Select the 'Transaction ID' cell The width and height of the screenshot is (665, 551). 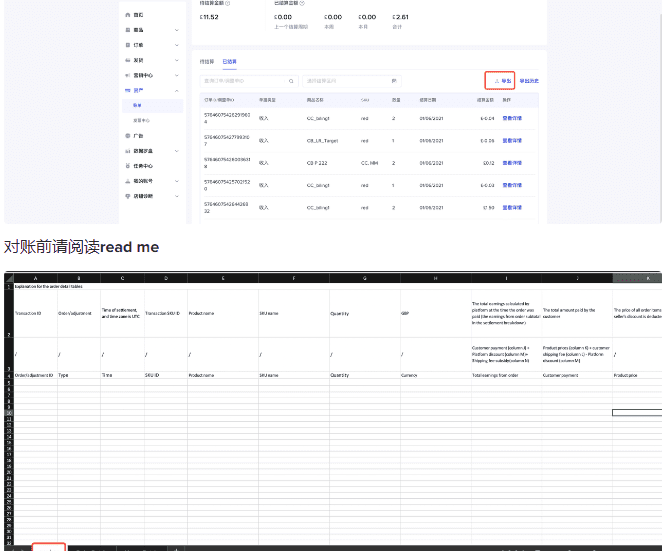[x=36, y=314]
